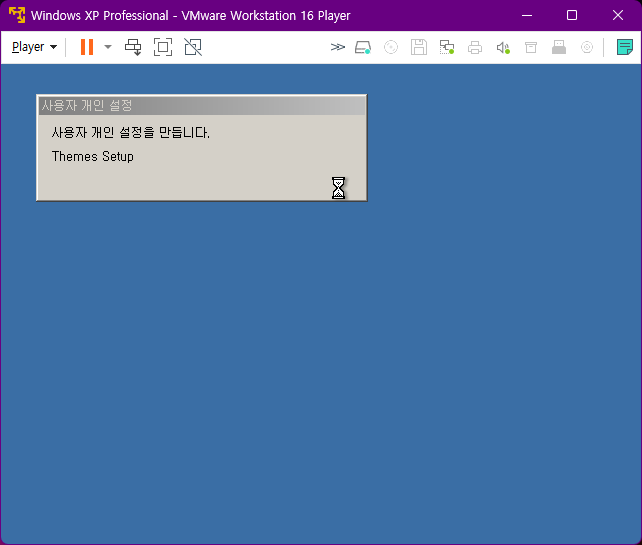Click the network adapter device icon
Image resolution: width=642 pixels, height=545 pixels.
447,47
